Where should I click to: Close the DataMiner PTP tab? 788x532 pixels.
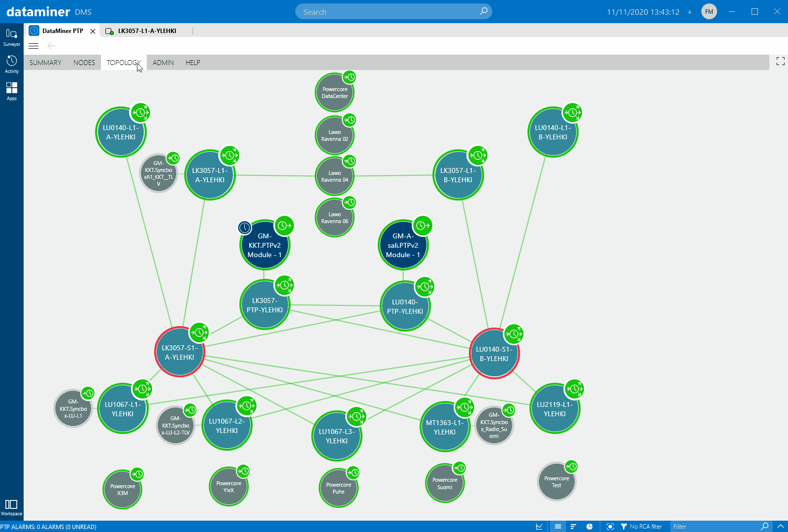coord(93,31)
